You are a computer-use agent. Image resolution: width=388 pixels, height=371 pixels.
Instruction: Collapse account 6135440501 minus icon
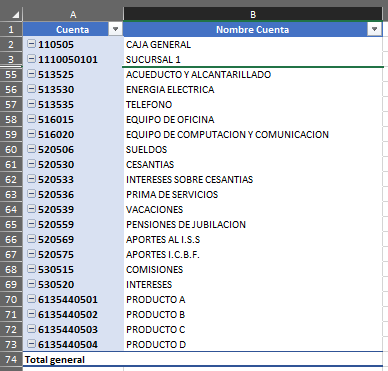click(x=31, y=299)
